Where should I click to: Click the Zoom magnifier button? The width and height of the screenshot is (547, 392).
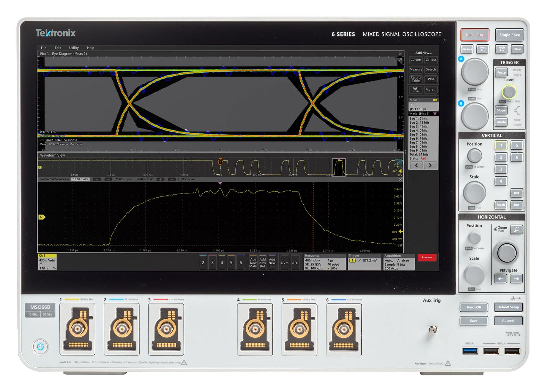[x=517, y=230]
